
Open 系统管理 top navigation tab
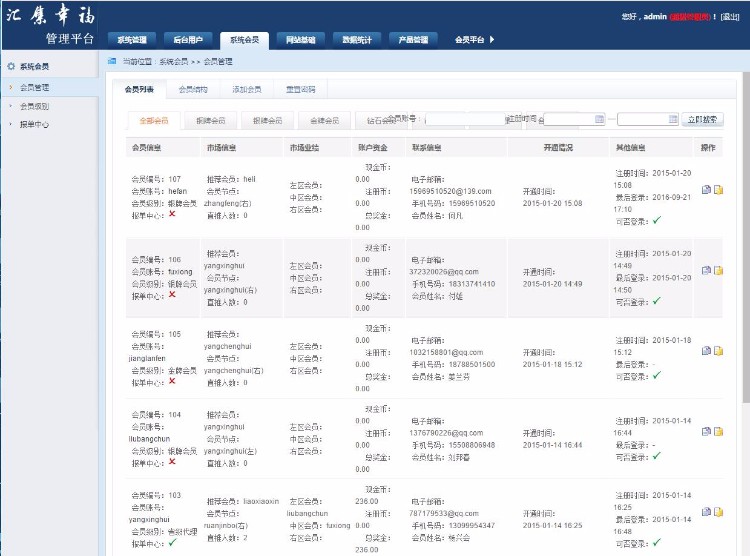pos(132,40)
